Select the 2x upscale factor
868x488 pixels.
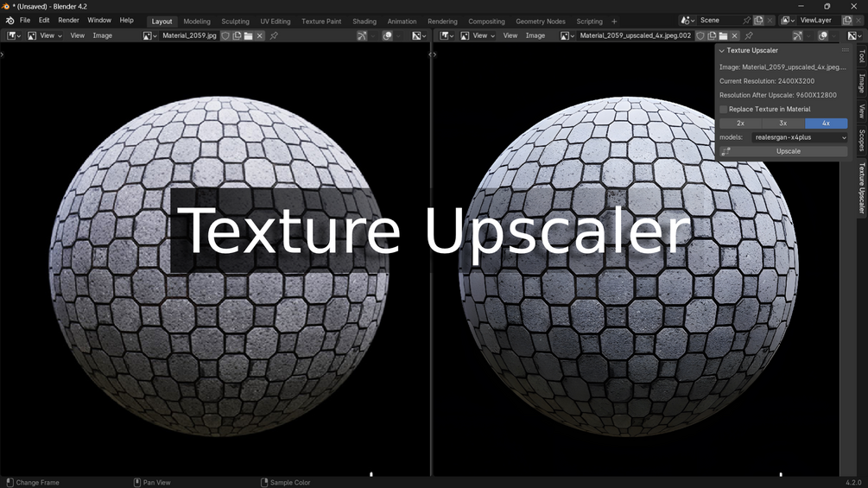741,124
